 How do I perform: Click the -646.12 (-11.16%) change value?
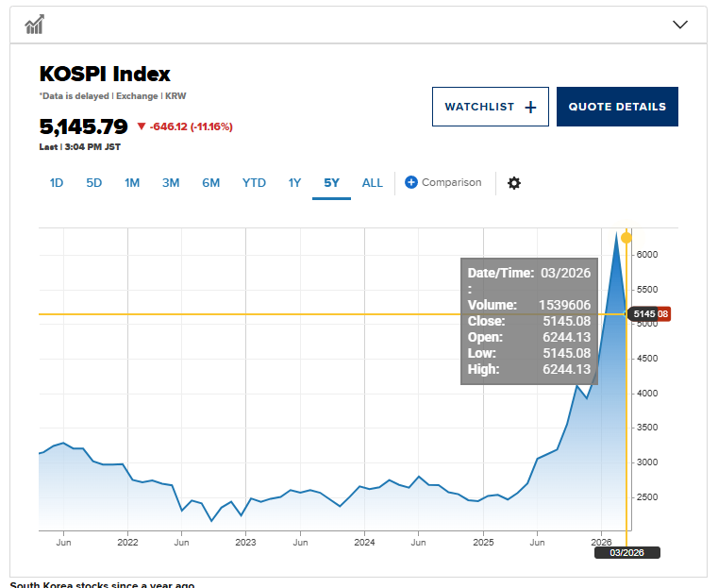[x=191, y=126]
